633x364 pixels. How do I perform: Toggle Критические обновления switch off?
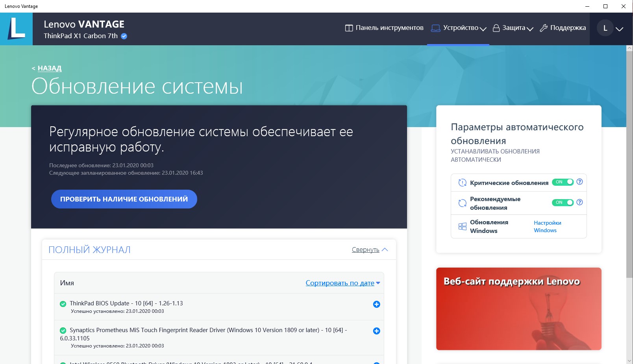point(563,182)
